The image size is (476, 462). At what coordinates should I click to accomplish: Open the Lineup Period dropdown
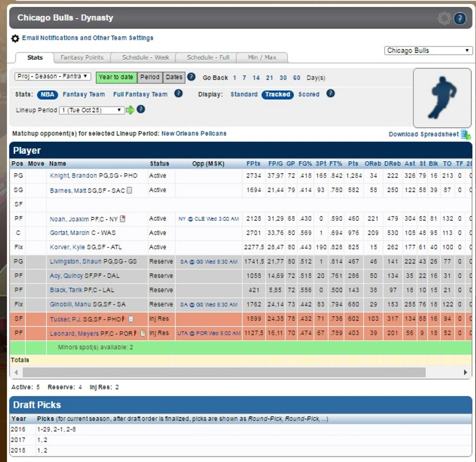click(92, 110)
